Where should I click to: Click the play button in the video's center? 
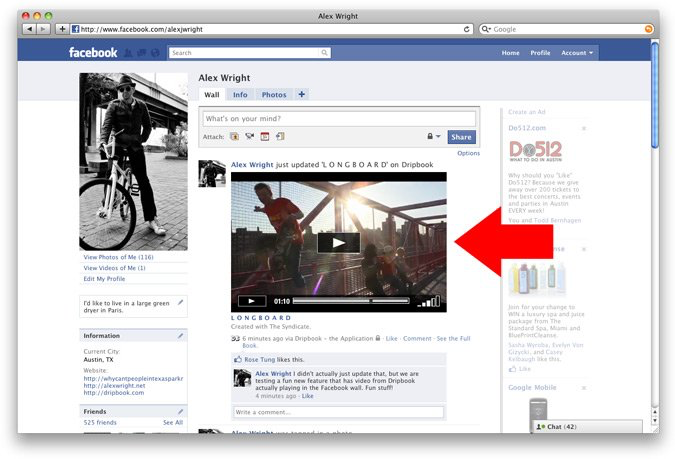[x=339, y=243]
